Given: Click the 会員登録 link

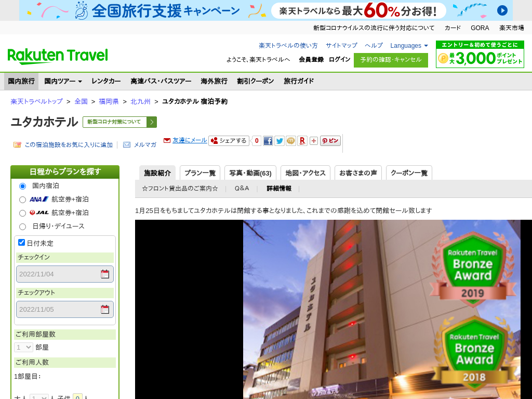Looking at the screenshot, I should [x=311, y=59].
